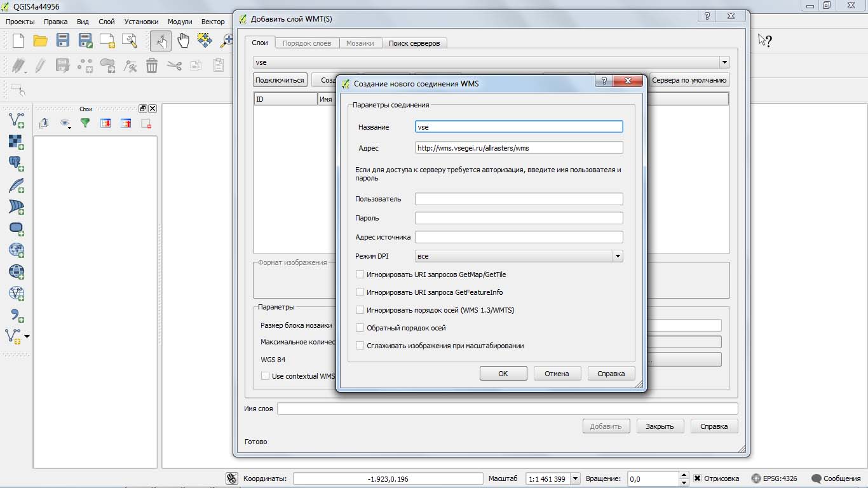The width and height of the screenshot is (868, 488).
Task: Toggle Сглаживать изображения при масштабировании checkbox
Action: [360, 346]
